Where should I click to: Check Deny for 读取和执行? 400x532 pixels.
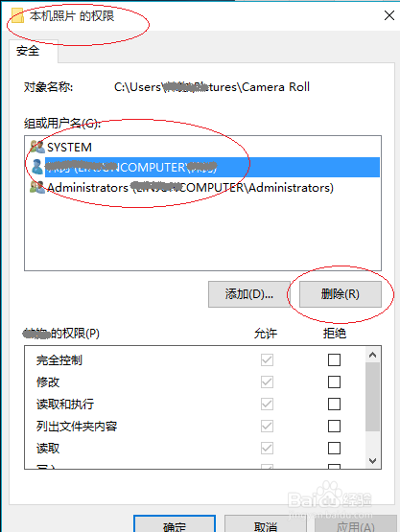coord(334,405)
